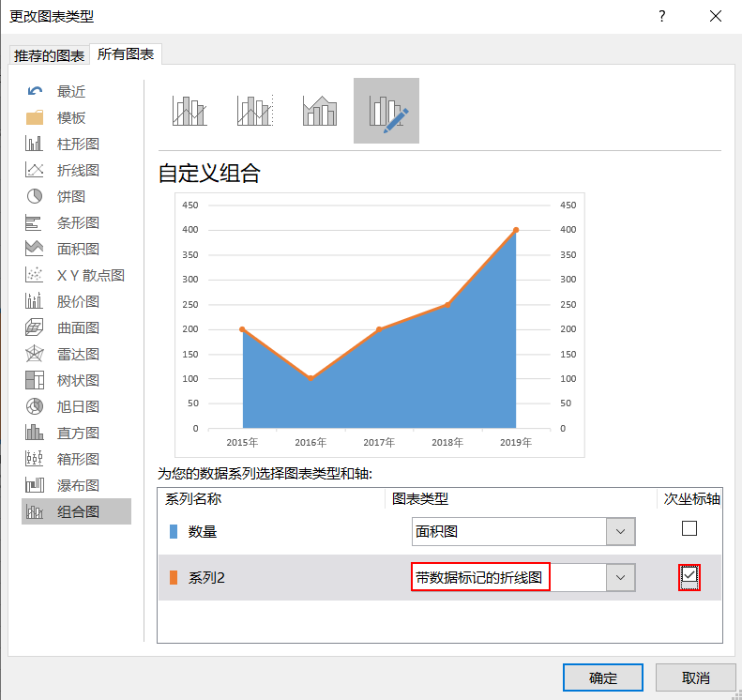
Task: Open chart type dropdown for 数量
Action: click(620, 531)
